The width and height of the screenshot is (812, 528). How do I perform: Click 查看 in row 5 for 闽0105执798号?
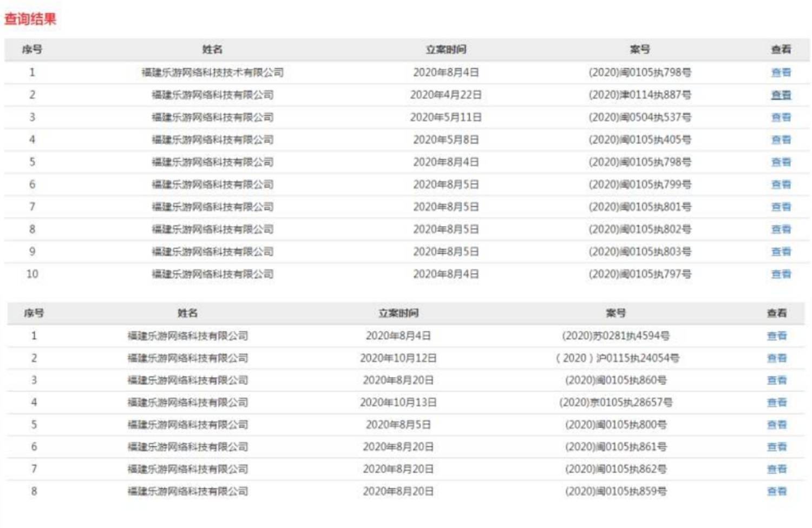(x=781, y=162)
